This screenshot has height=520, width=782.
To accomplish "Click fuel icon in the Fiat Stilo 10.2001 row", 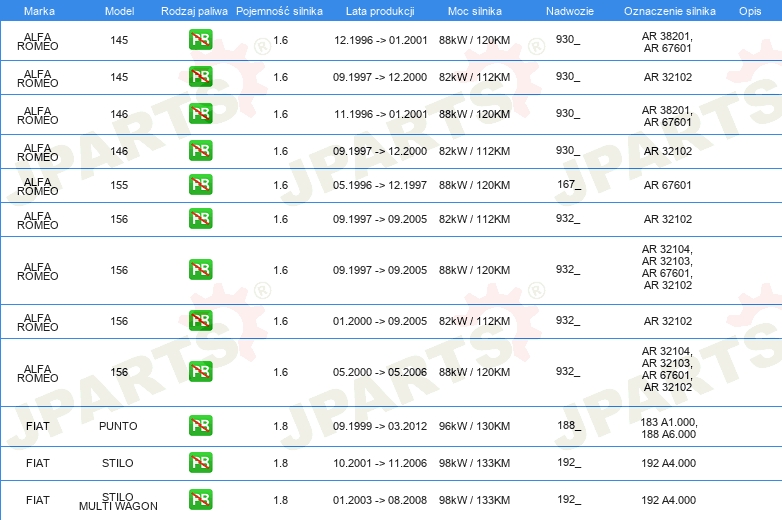I will coord(200,463).
